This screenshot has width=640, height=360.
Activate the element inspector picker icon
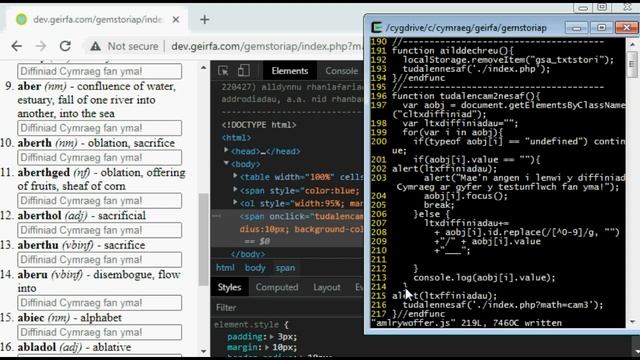[x=223, y=71]
